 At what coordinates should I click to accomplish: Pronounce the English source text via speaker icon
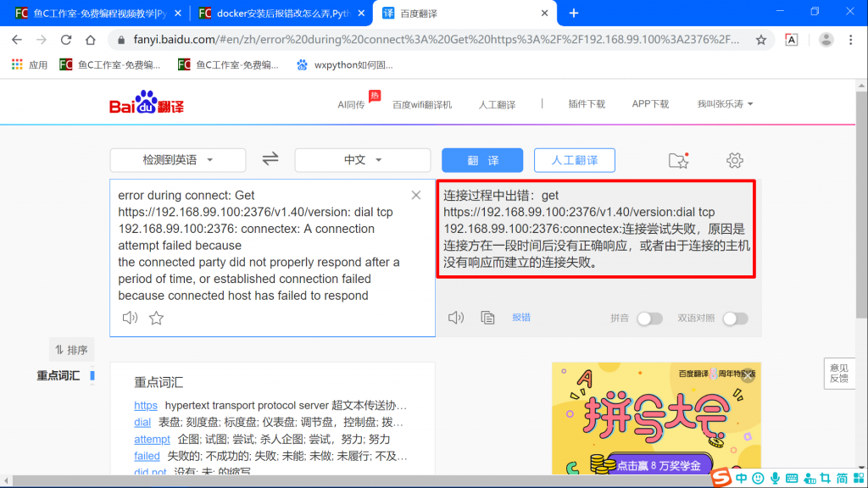[x=129, y=317]
